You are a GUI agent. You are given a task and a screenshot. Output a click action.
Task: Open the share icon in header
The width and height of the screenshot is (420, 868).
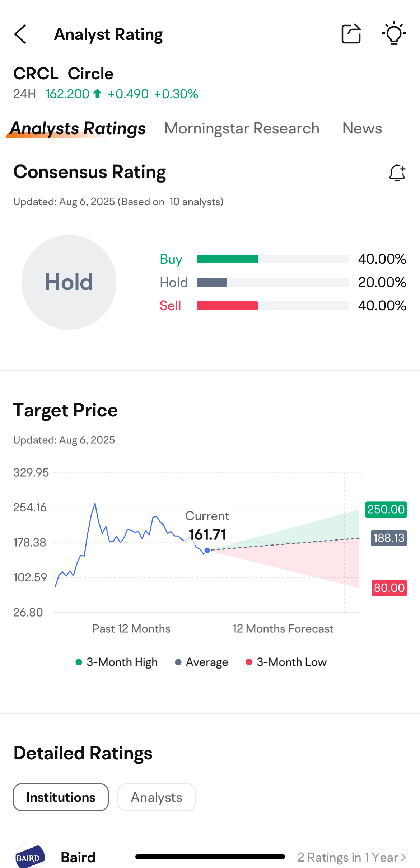pyautogui.click(x=351, y=34)
